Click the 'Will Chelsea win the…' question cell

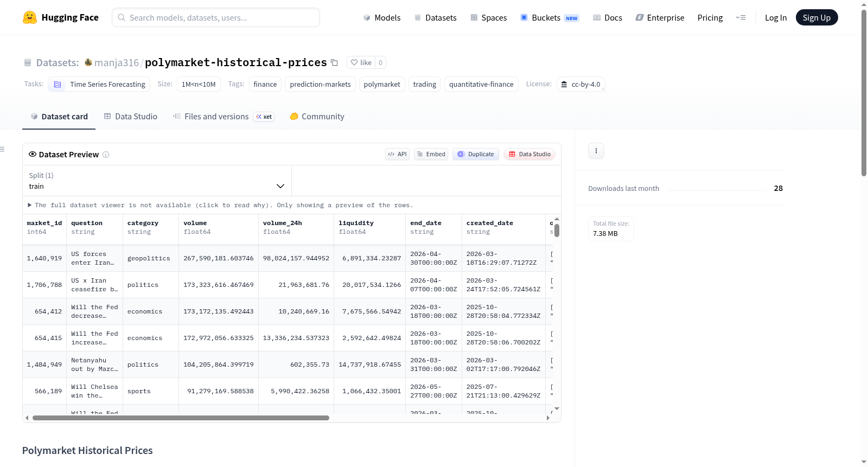[95, 391]
